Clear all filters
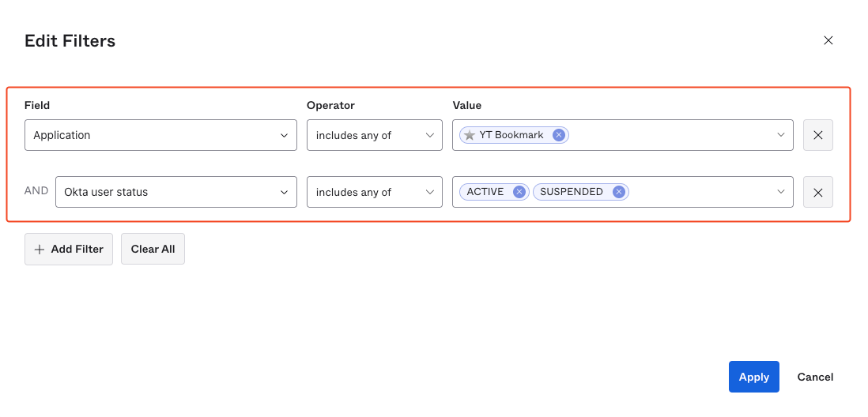The width and height of the screenshot is (868, 417). [153, 249]
